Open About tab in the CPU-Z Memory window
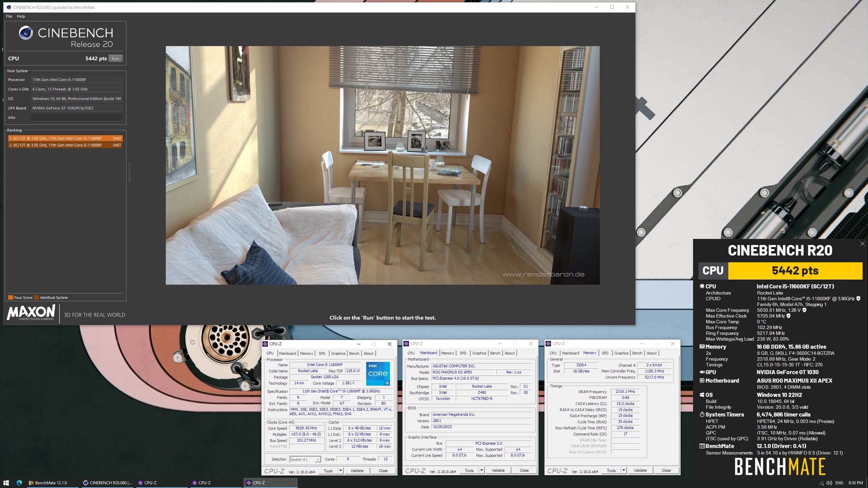Viewport: 868px width, 488px height. pos(651,353)
